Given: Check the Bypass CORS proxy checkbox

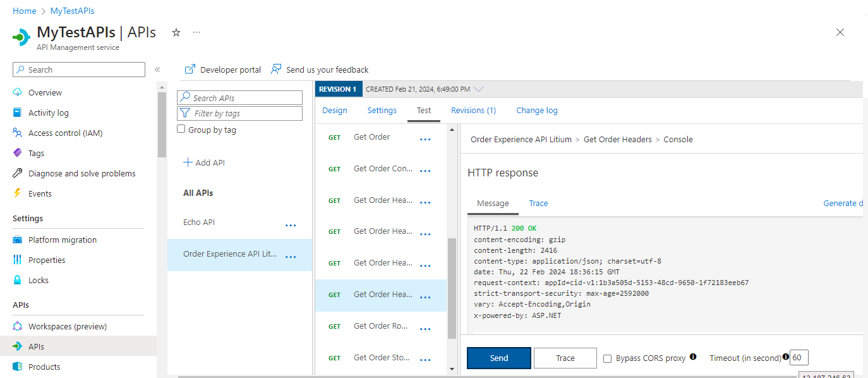Looking at the screenshot, I should (608, 358).
